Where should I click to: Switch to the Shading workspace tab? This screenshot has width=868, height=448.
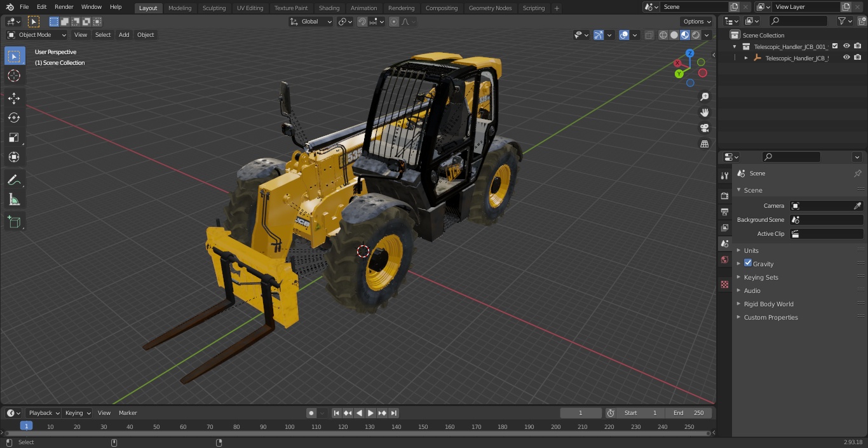click(x=329, y=8)
